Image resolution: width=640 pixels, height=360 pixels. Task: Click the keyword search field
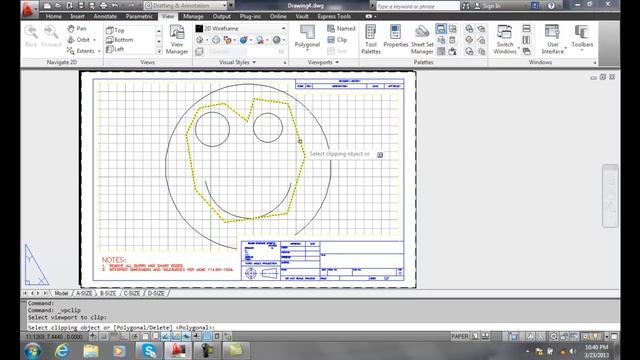[417, 6]
